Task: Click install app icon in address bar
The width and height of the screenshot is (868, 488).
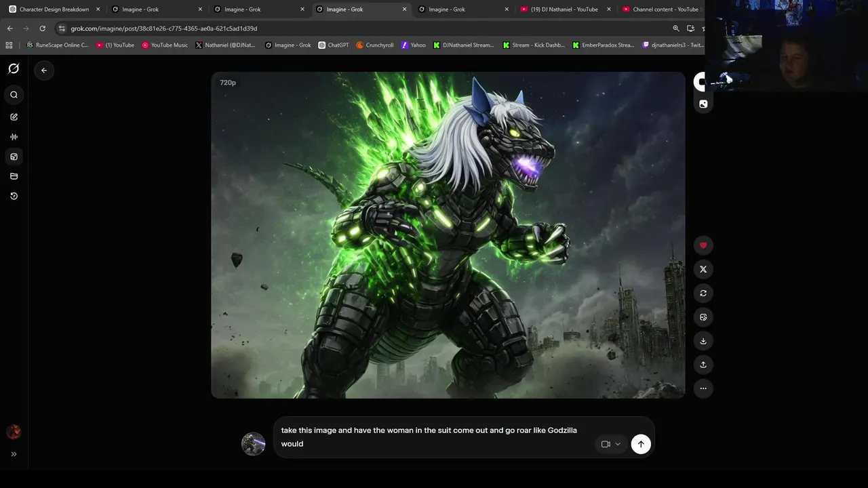Action: click(x=690, y=28)
